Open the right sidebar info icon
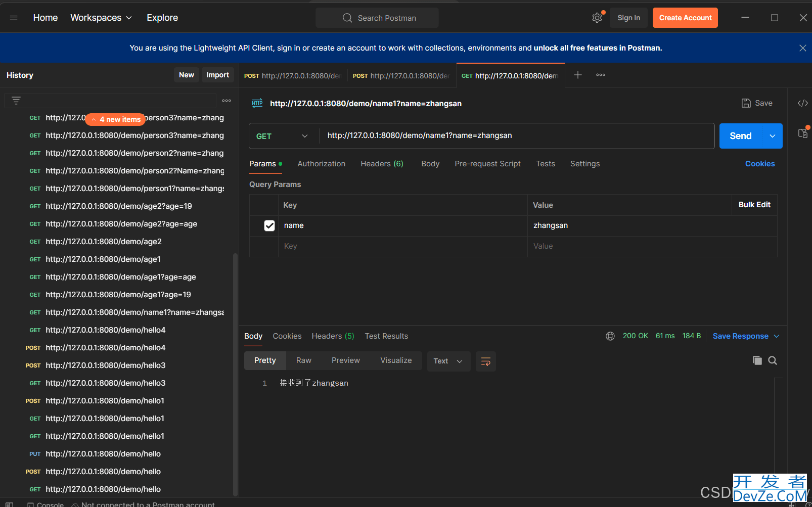The width and height of the screenshot is (812, 507). [803, 133]
